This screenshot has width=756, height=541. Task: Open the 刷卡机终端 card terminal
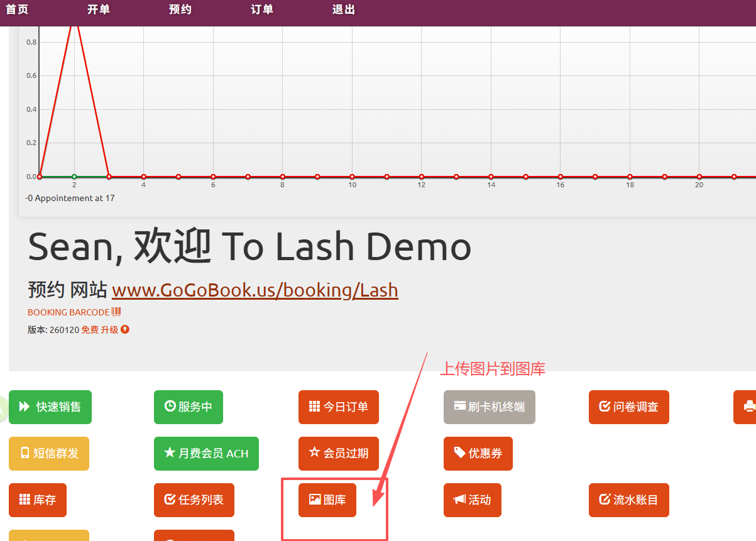coord(489,407)
